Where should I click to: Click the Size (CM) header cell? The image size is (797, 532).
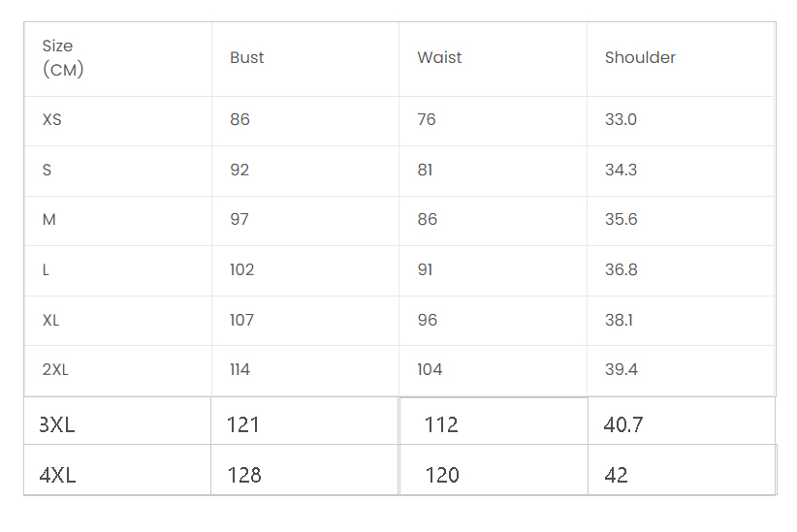pyautogui.click(x=58, y=58)
